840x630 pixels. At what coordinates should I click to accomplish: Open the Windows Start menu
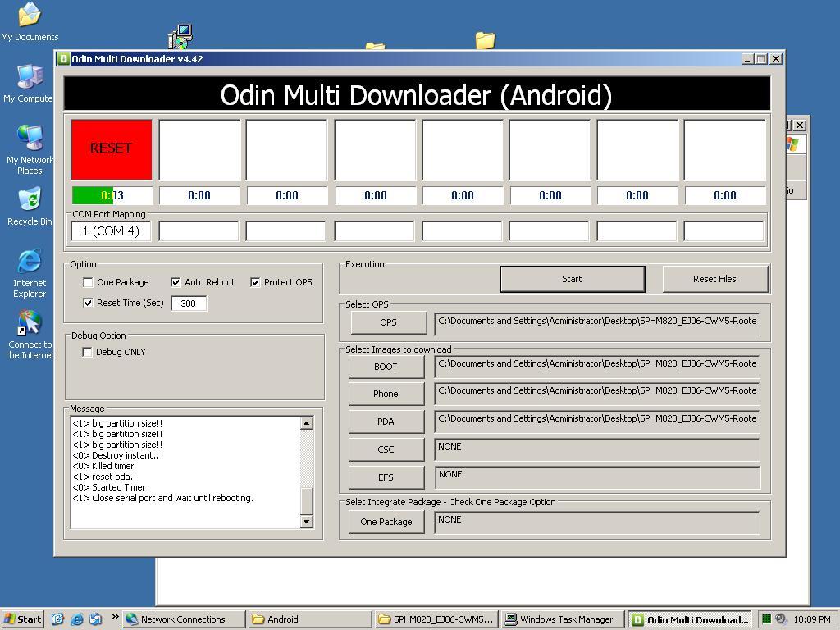click(22, 619)
